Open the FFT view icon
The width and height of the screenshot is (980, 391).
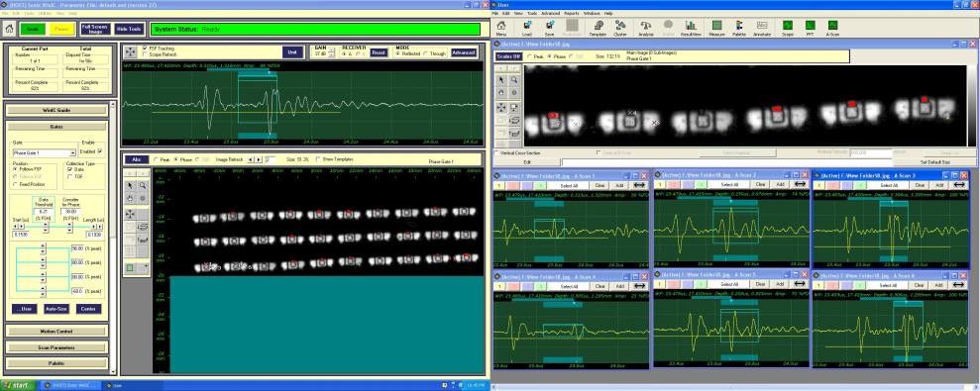[x=810, y=28]
